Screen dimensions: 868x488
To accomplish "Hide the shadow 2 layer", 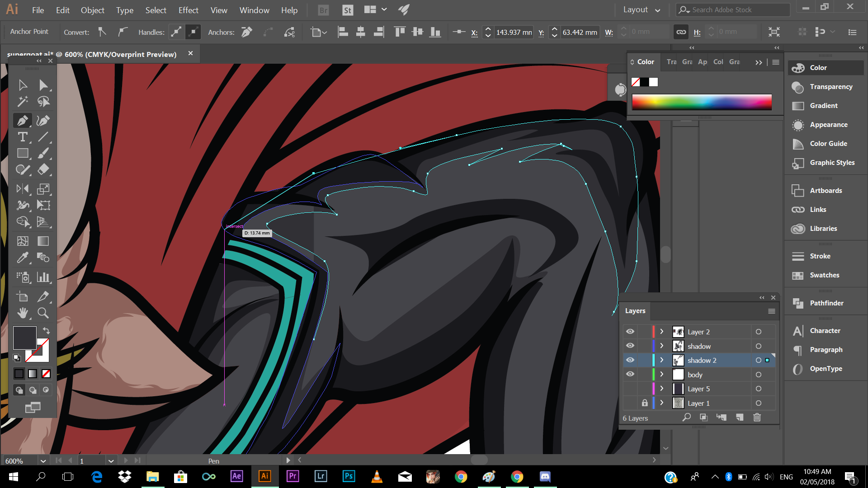I will point(630,360).
